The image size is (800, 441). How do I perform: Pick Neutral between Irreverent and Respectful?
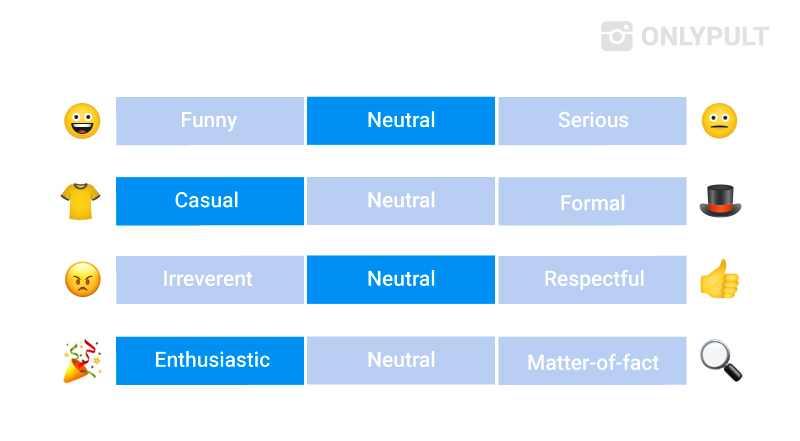coord(401,280)
